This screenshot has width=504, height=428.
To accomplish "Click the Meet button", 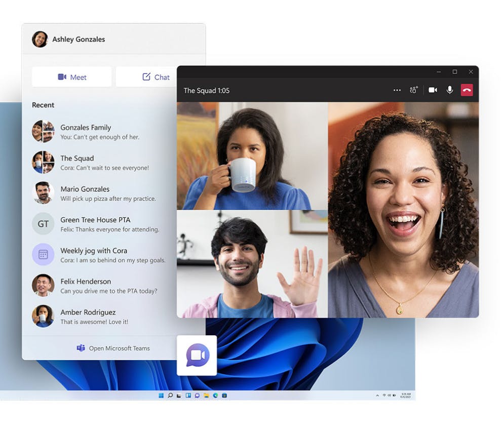I will pos(72,77).
